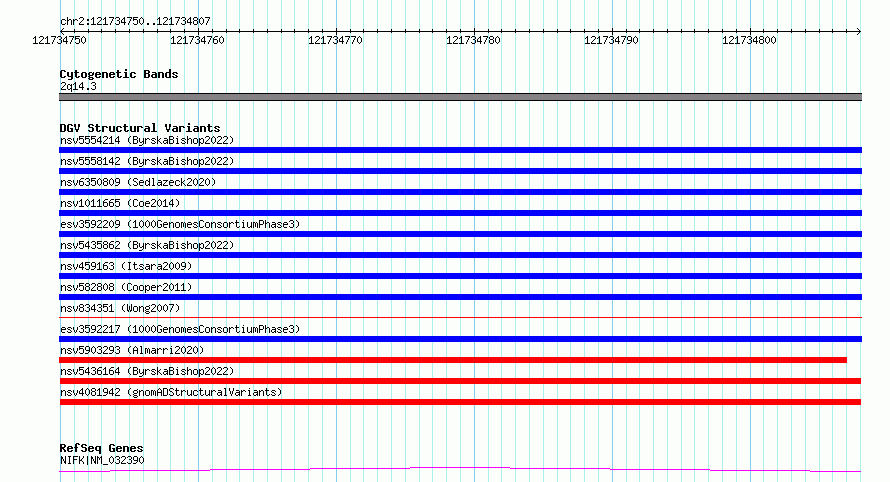The image size is (890, 482).
Task: Click red bar under nsv5436164
Action: [460, 381]
